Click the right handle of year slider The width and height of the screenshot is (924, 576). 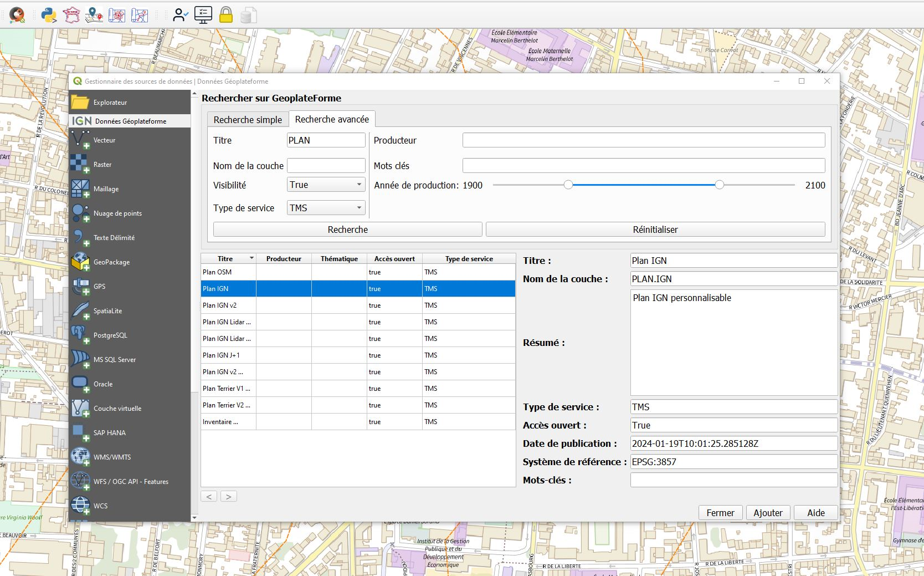(x=719, y=185)
